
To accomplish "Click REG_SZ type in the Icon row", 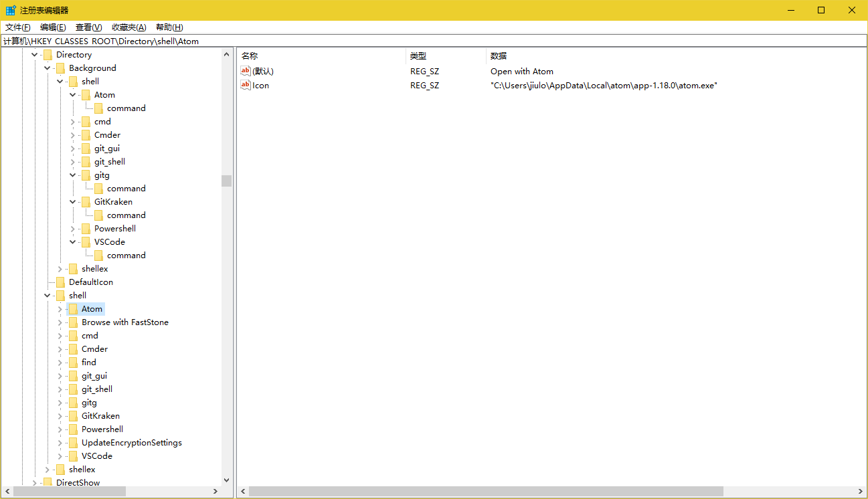I will (x=424, y=85).
